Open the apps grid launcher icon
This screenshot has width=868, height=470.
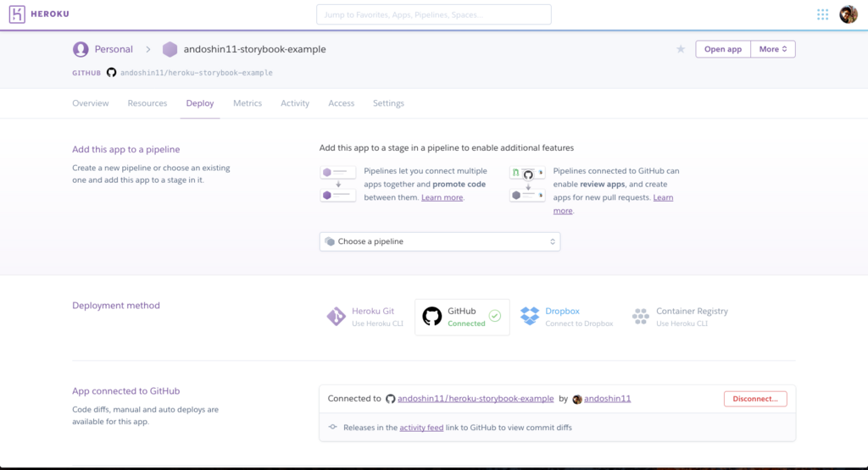(x=822, y=14)
